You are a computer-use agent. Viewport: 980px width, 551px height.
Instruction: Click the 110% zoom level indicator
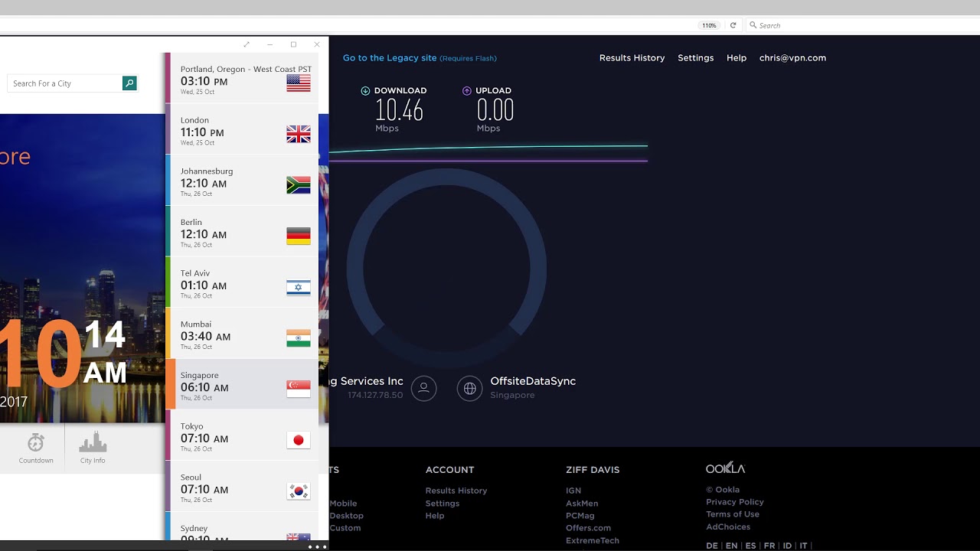(709, 25)
